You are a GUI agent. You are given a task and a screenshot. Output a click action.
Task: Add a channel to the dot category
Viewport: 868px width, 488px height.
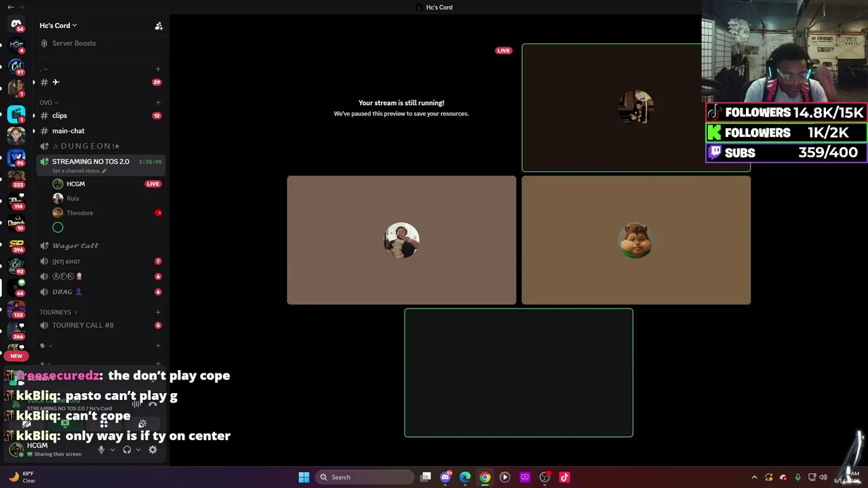[x=158, y=69]
